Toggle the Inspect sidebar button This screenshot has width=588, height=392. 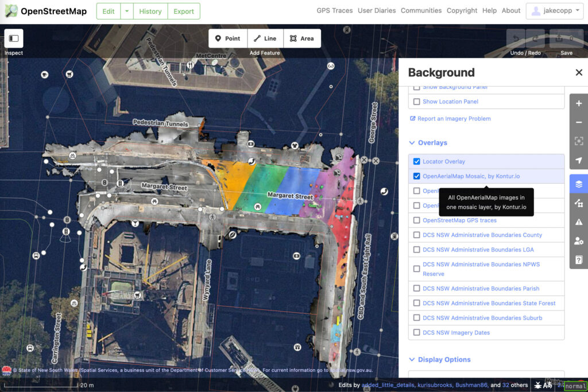pos(14,38)
